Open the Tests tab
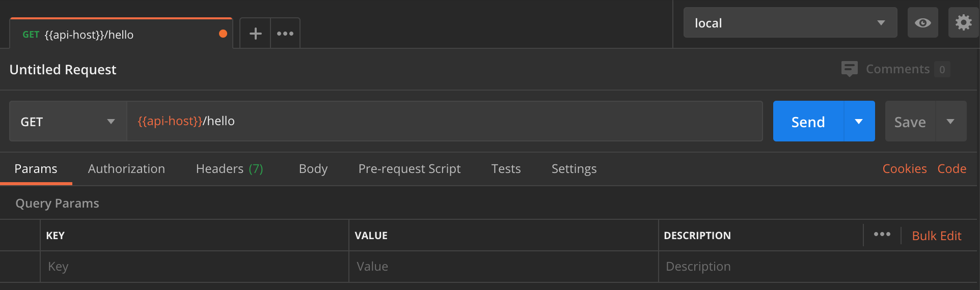 coord(506,169)
